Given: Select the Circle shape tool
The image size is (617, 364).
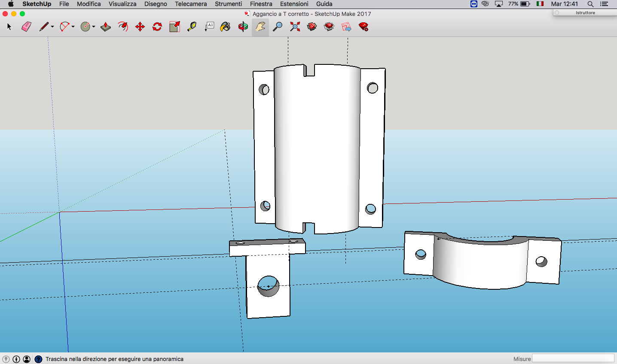Looking at the screenshot, I should pos(85,27).
